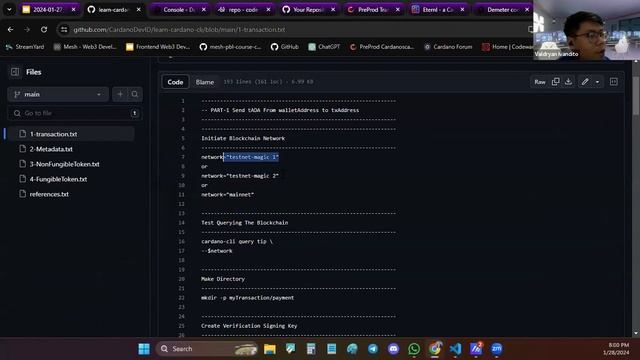
Task: Go forward in browser history
Action: pyautogui.click(x=27, y=29)
